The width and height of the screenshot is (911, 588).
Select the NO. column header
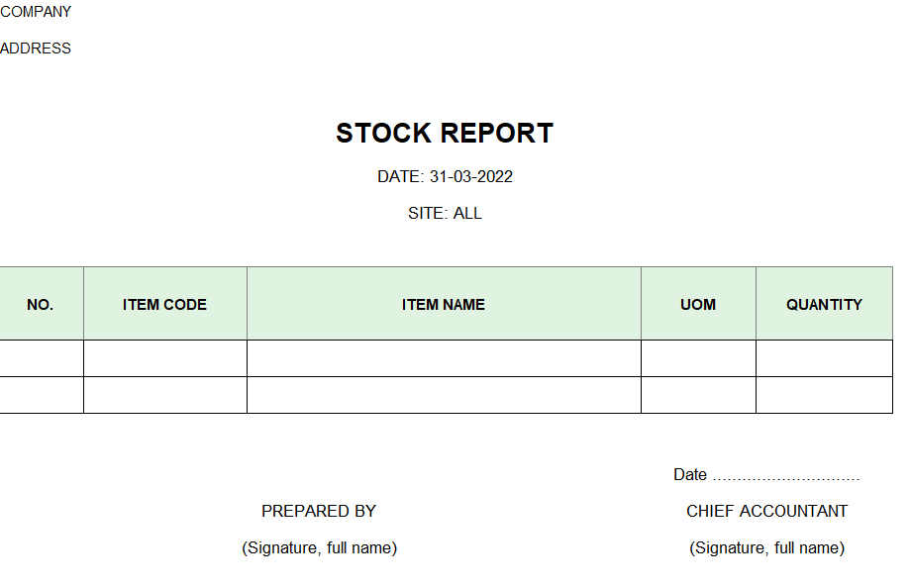40,304
